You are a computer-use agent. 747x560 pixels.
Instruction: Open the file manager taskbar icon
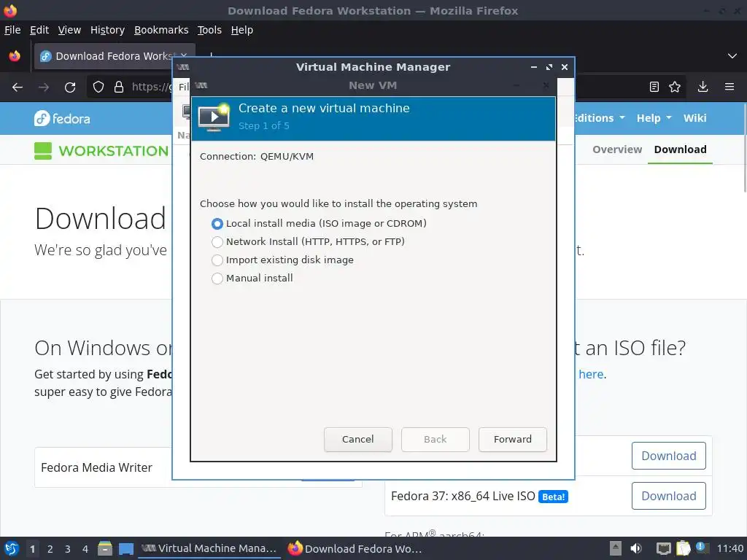[105, 548]
